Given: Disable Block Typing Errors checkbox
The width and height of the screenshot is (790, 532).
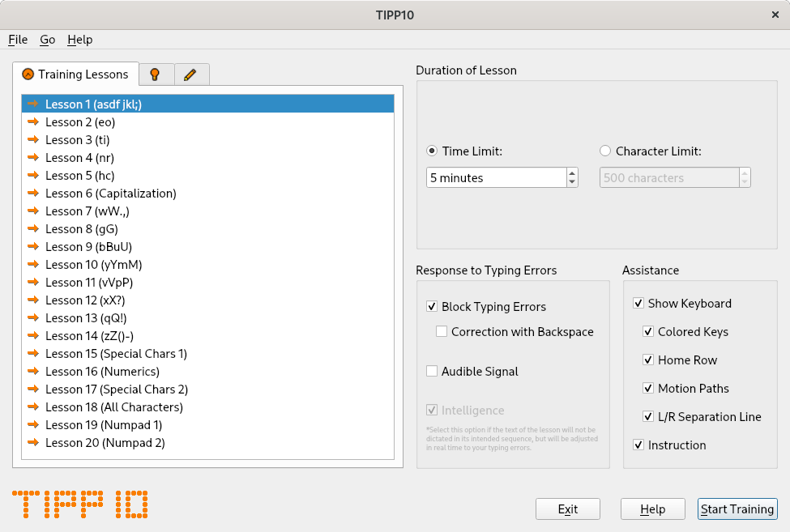Looking at the screenshot, I should 432,307.
